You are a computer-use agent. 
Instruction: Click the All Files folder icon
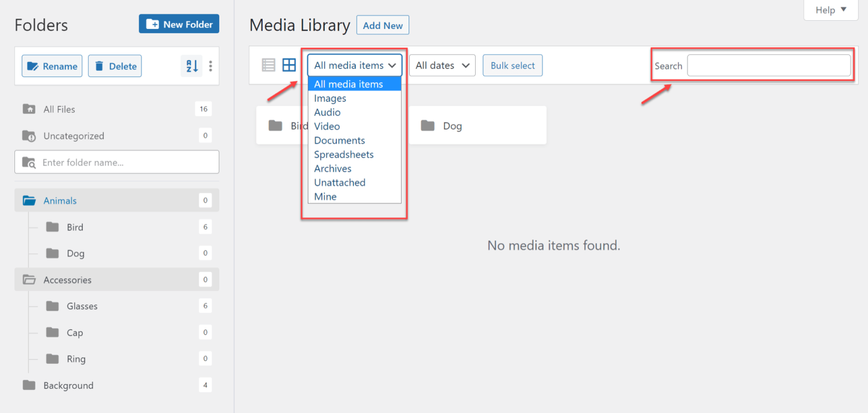[x=28, y=109]
